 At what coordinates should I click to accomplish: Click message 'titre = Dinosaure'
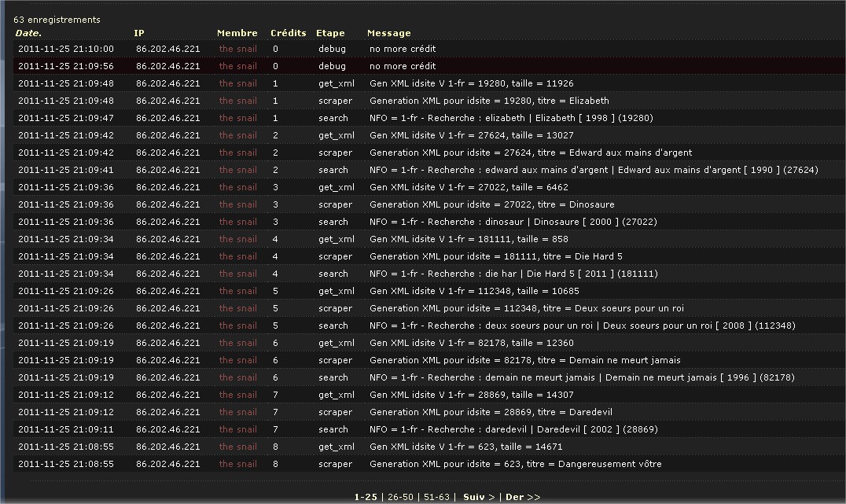click(492, 204)
